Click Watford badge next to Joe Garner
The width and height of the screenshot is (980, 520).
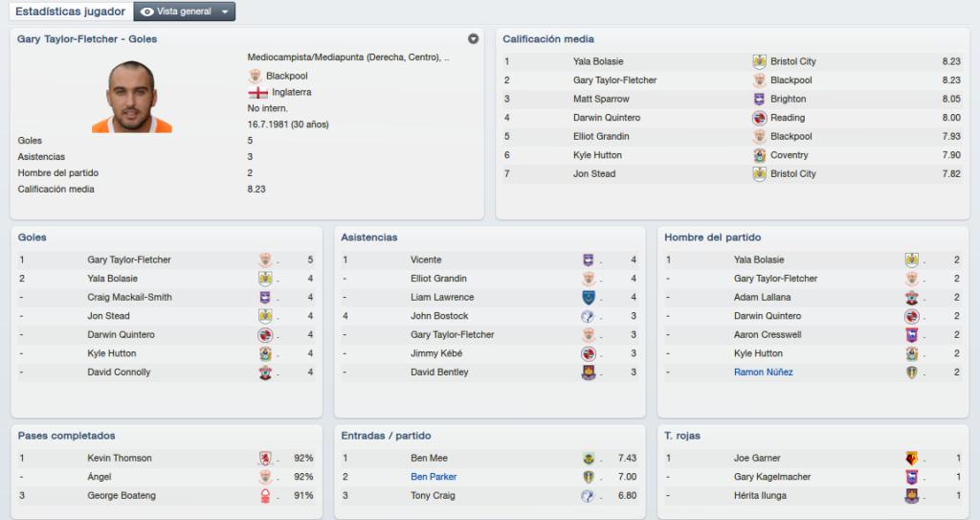[x=912, y=458]
